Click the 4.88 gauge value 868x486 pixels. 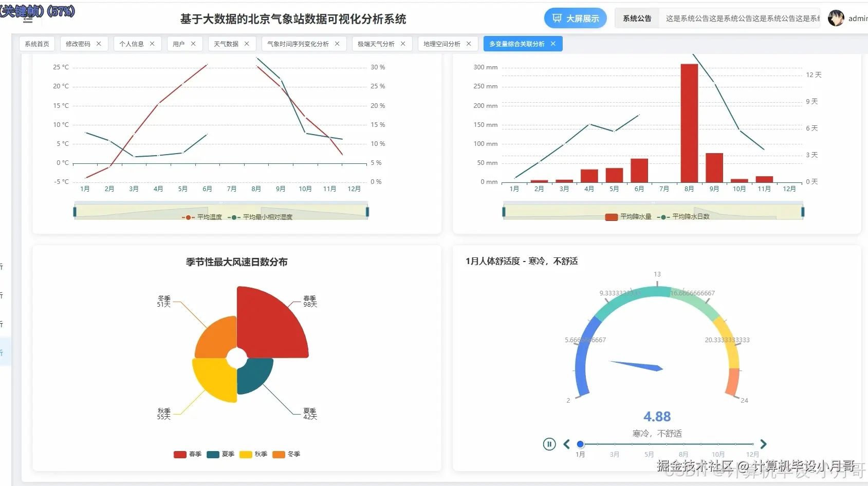(657, 417)
